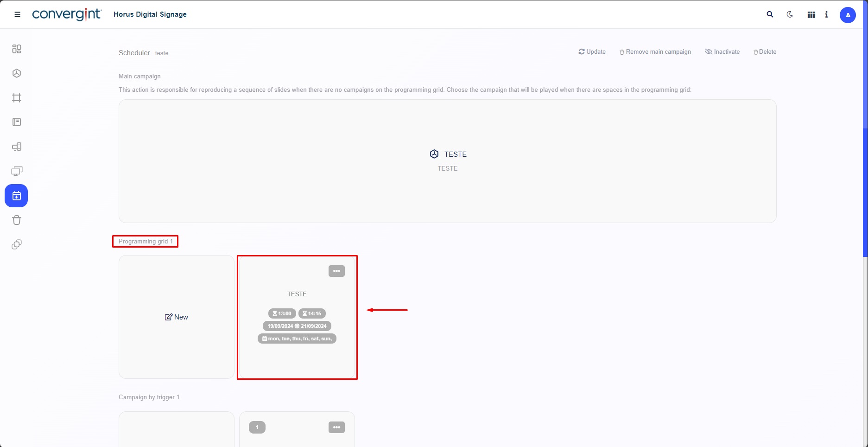Open the campaigns hexagon sidebar icon

17,73
